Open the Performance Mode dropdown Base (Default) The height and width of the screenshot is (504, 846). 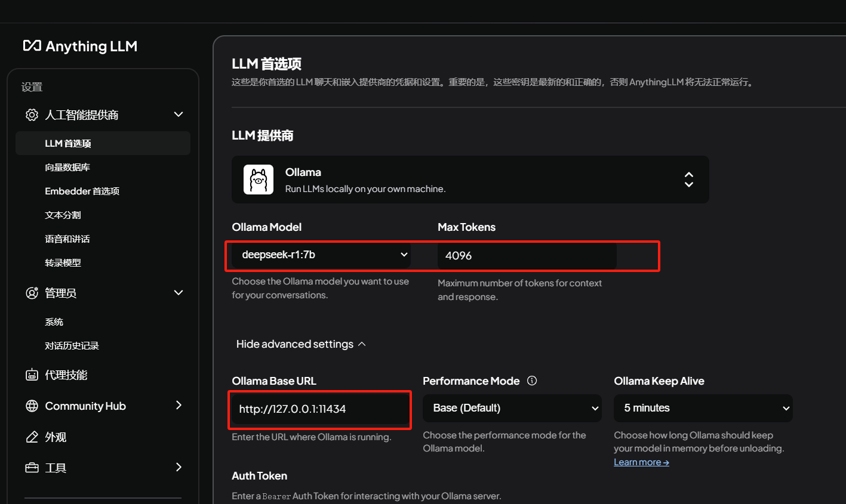[512, 408]
